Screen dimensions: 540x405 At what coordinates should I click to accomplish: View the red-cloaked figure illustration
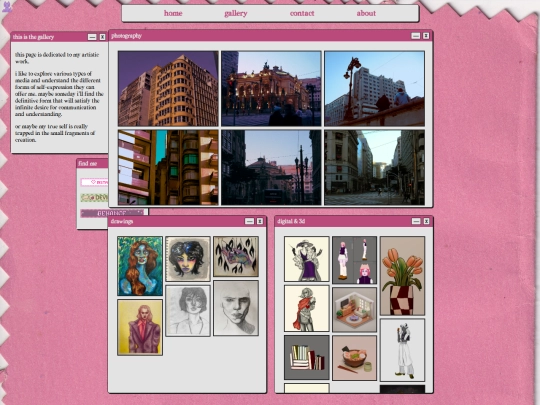click(307, 309)
